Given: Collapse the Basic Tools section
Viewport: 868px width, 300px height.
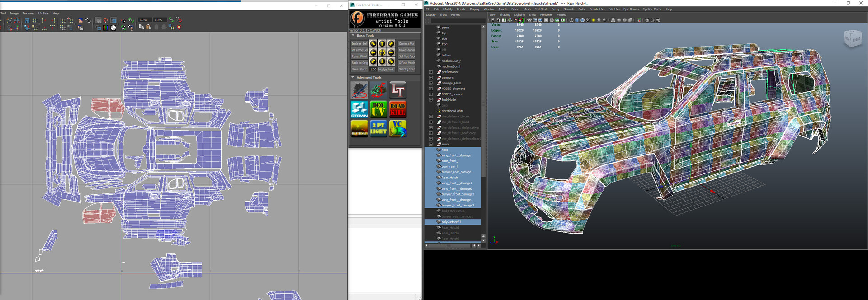Looking at the screenshot, I should click(353, 35).
